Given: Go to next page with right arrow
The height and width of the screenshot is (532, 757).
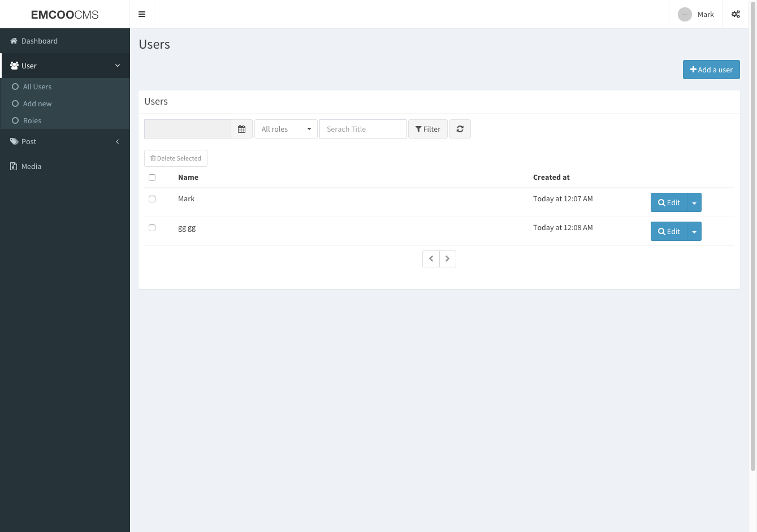Looking at the screenshot, I should tap(447, 259).
